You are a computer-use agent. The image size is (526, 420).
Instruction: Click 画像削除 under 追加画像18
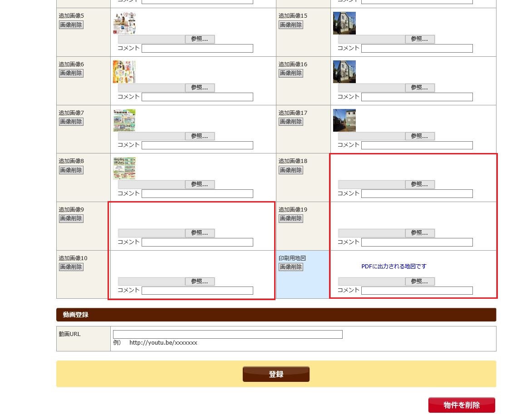point(291,170)
